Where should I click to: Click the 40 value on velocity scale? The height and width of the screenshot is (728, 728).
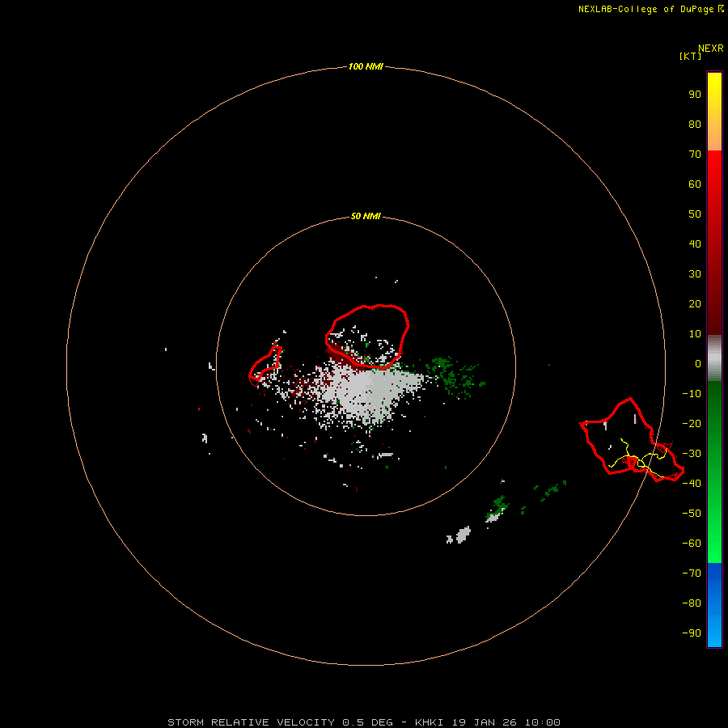(695, 243)
